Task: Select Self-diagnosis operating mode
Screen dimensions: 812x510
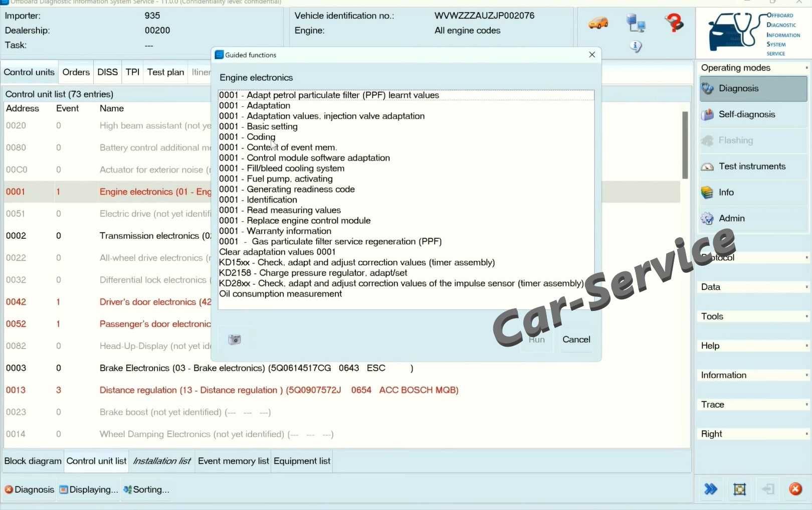Action: click(x=753, y=114)
